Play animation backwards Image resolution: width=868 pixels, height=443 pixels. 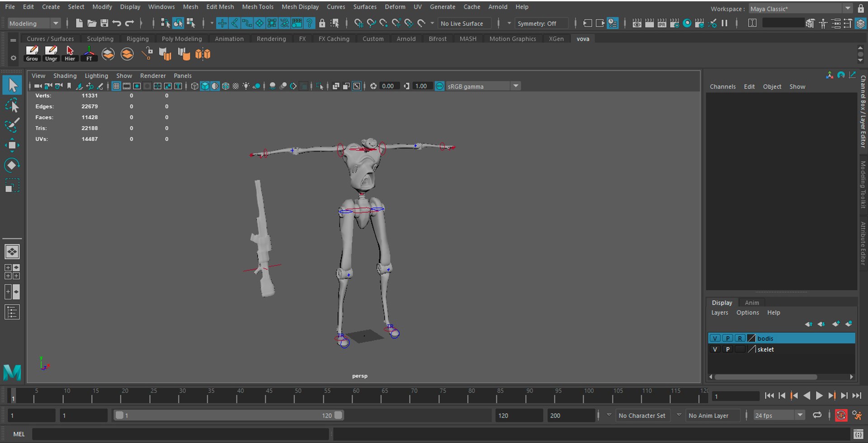click(x=807, y=395)
